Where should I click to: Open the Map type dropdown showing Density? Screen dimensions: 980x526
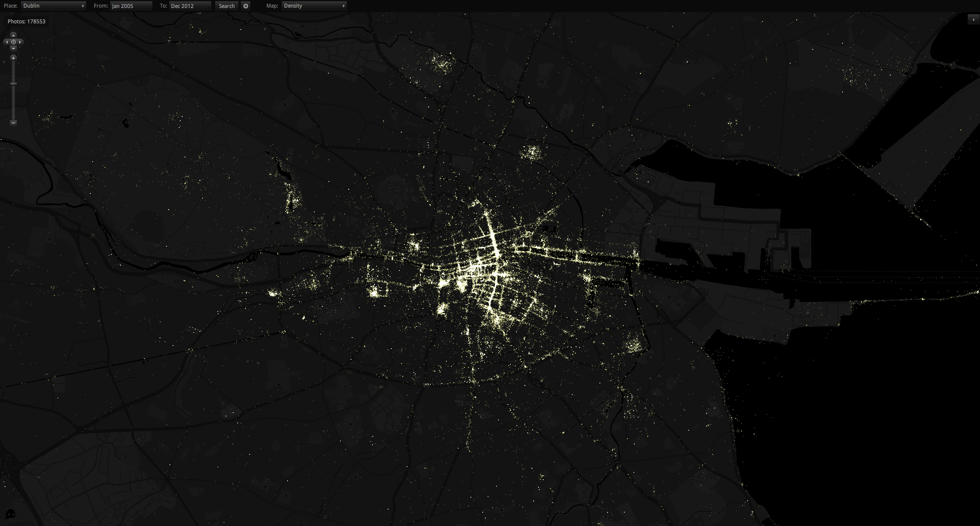coord(314,6)
